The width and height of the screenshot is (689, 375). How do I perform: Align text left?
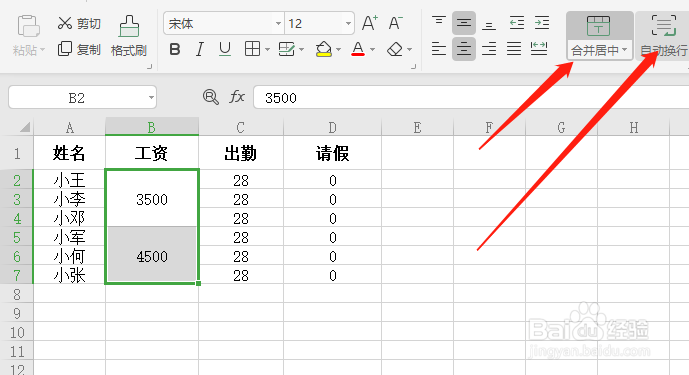[x=439, y=49]
